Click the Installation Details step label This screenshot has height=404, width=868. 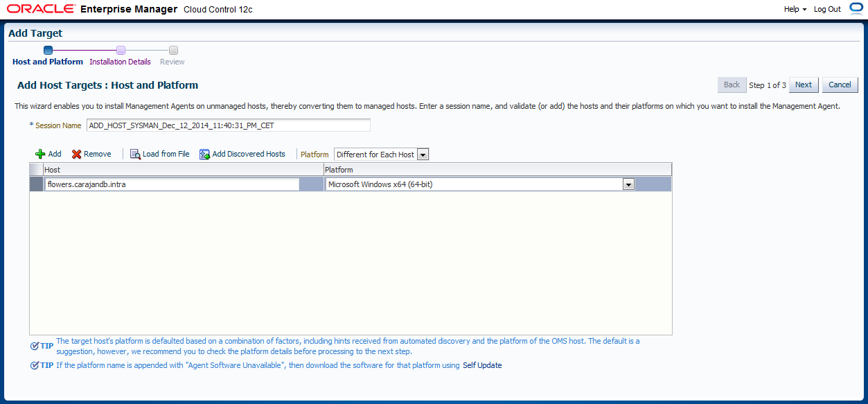tap(120, 62)
